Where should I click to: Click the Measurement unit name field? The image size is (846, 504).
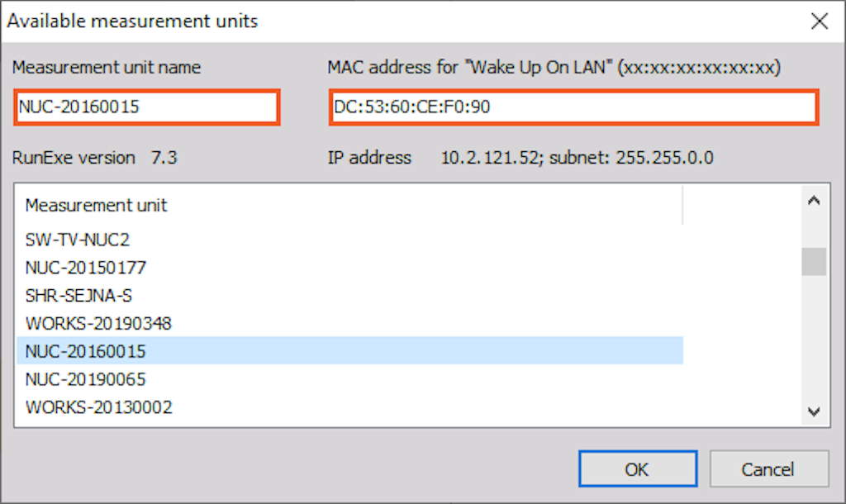(x=147, y=107)
